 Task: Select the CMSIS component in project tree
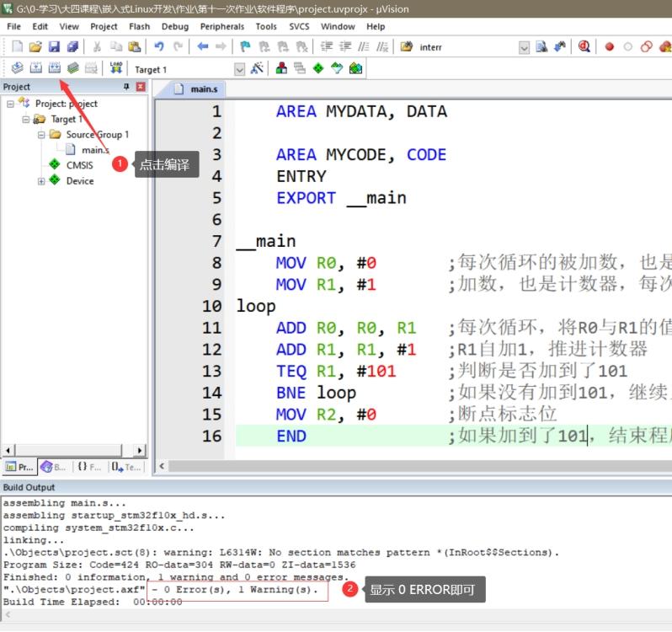click(79, 165)
